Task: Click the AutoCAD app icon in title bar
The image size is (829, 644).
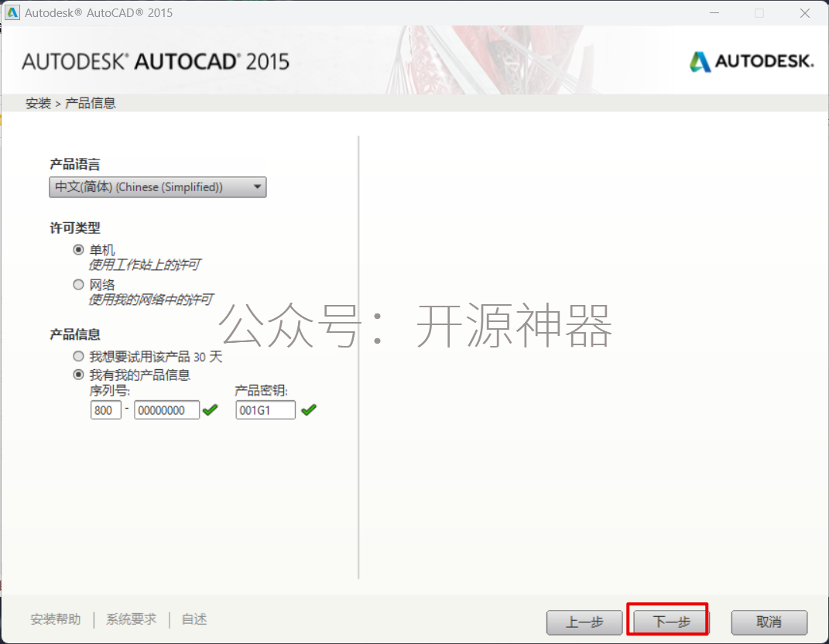Action: click(12, 12)
